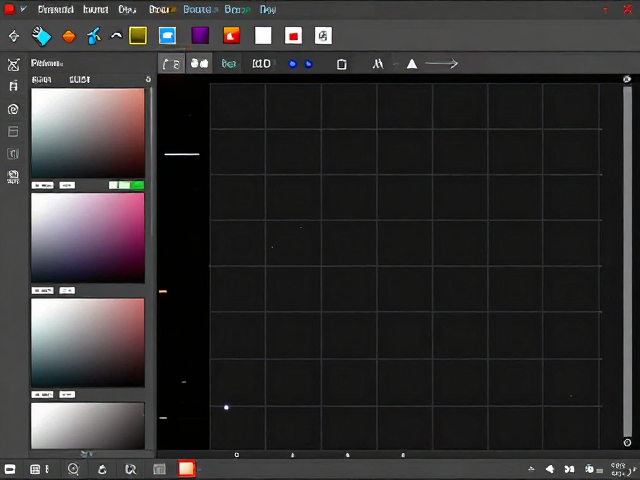This screenshot has height=480, width=640.
Task: Click the clipboard icon above the canvas
Action: pyautogui.click(x=342, y=64)
